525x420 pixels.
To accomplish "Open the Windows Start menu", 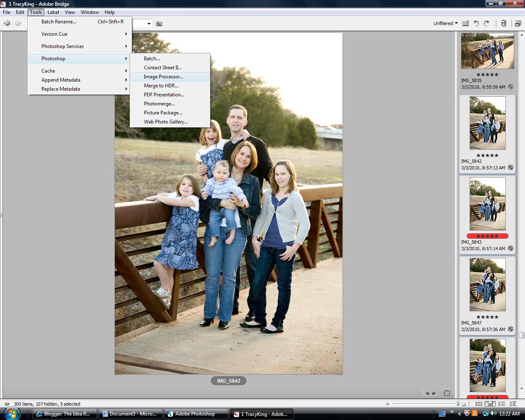I will click(11, 413).
